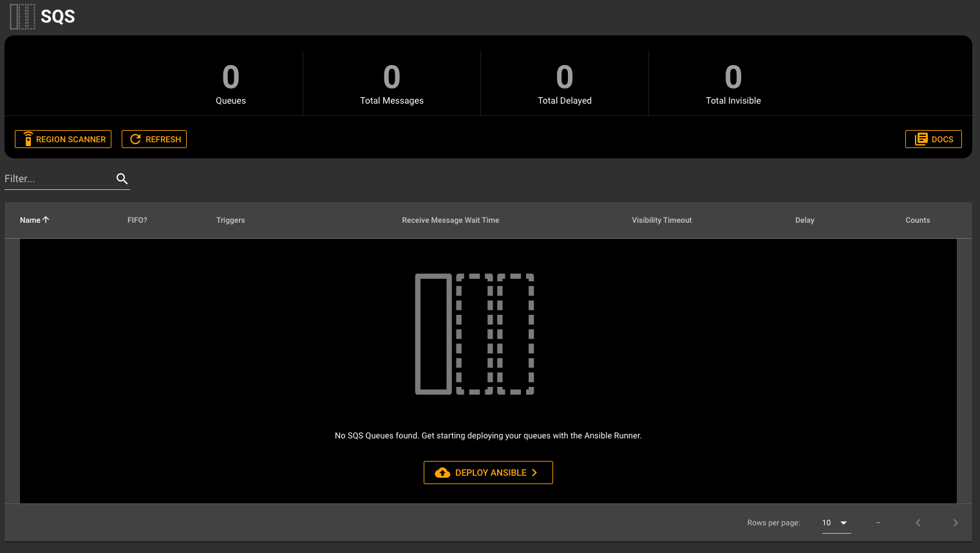Click the Visibility Timeout column header

click(662, 220)
